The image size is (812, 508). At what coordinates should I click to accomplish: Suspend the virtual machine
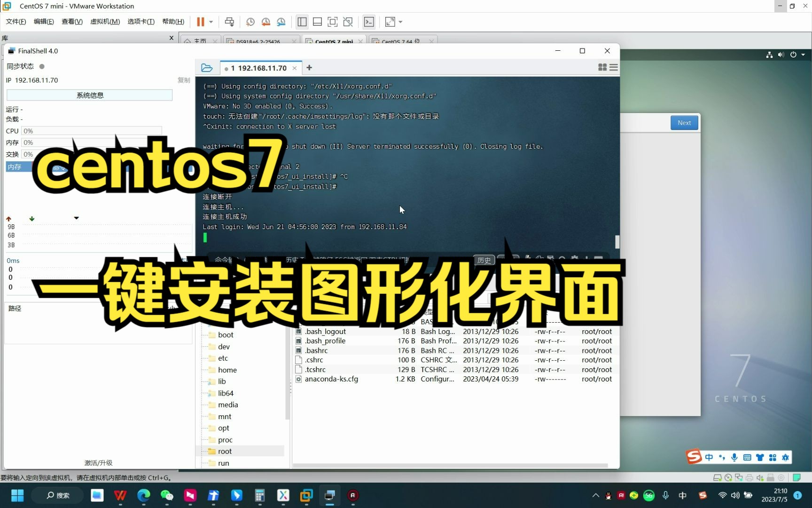pos(200,22)
